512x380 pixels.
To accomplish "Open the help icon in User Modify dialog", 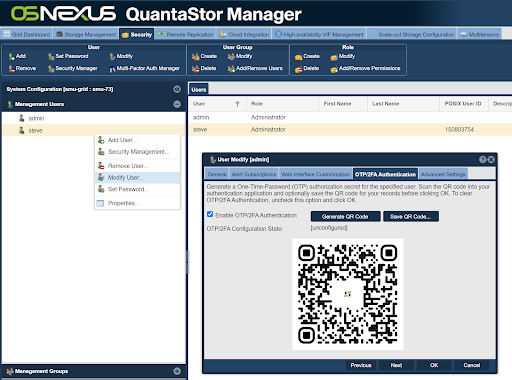I will click(x=482, y=160).
